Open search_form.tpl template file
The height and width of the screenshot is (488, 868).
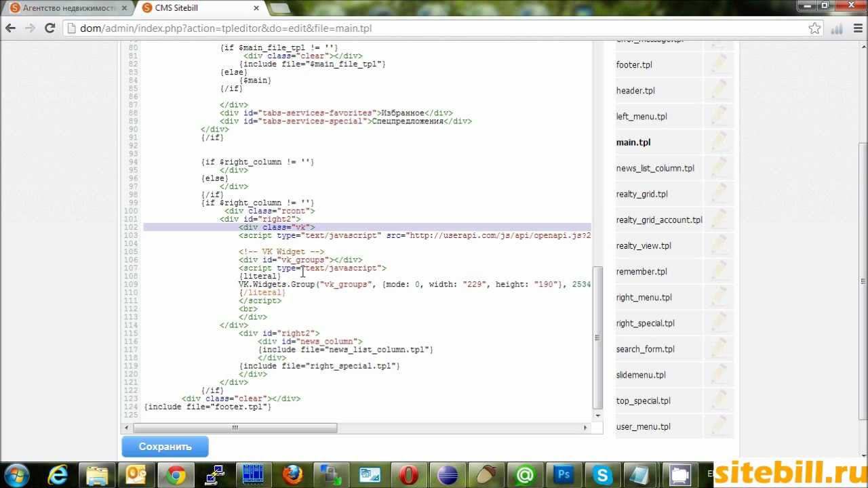646,349
